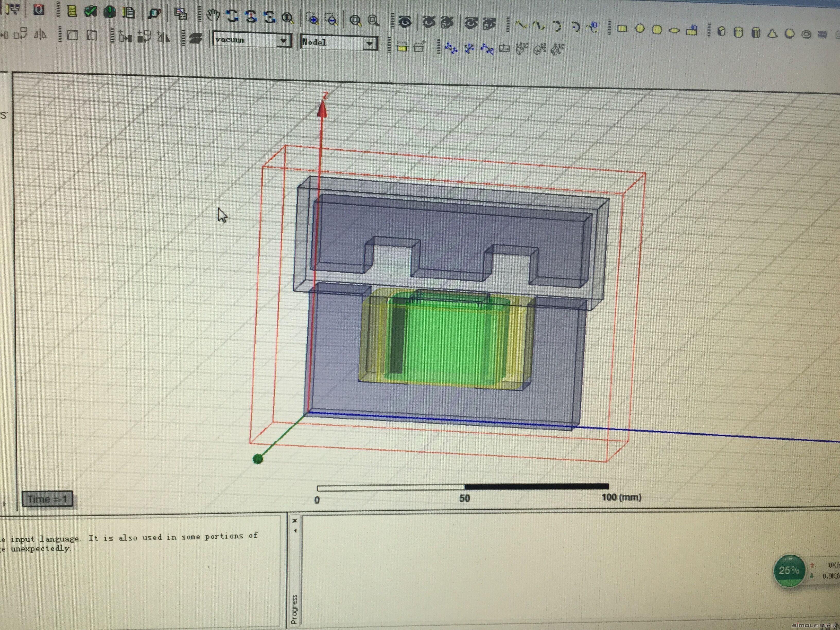Click the green 25% circular widget

pyautogui.click(x=789, y=570)
